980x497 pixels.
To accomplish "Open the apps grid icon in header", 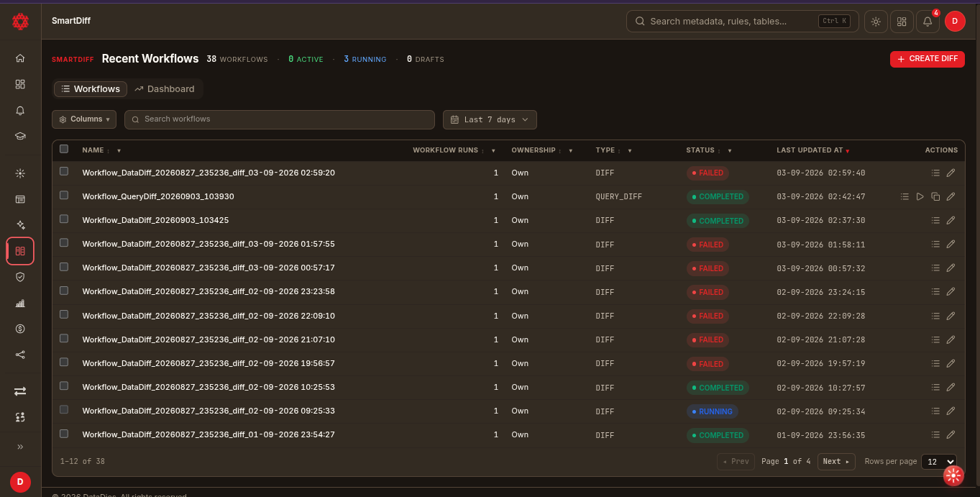I will click(902, 22).
